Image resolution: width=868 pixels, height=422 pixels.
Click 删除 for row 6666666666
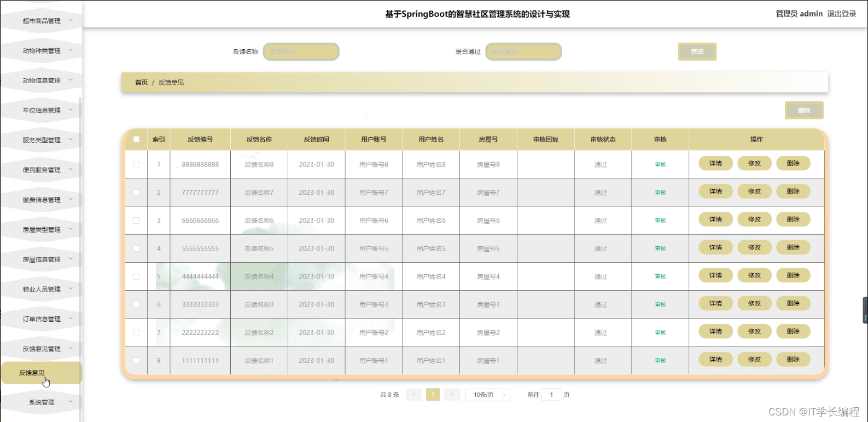point(793,219)
